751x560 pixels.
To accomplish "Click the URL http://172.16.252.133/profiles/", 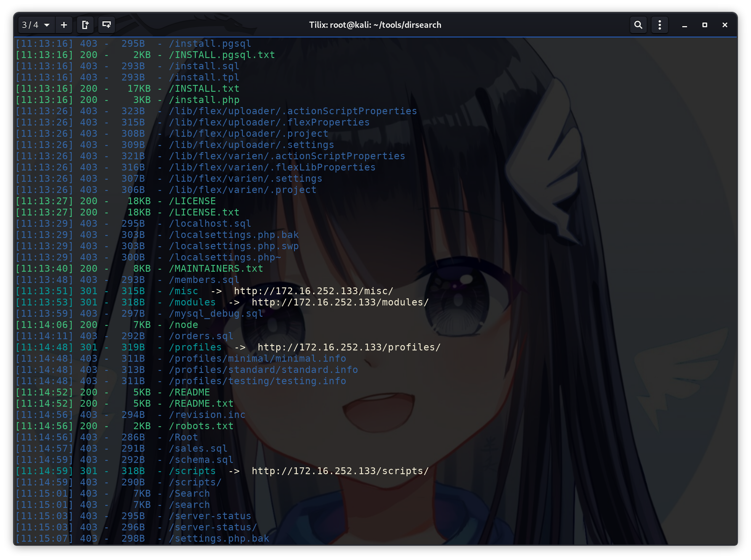I will 349,347.
